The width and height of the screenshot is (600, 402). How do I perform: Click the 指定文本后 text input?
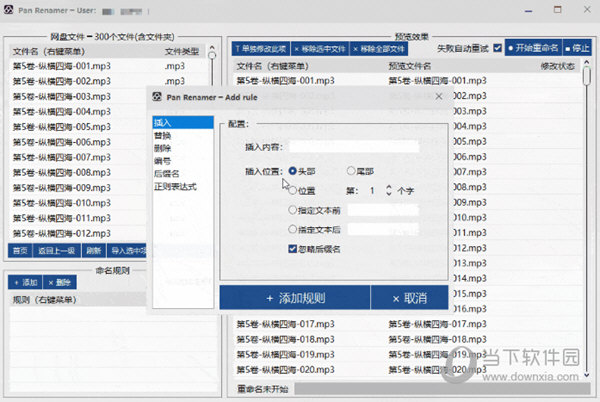pos(383,229)
